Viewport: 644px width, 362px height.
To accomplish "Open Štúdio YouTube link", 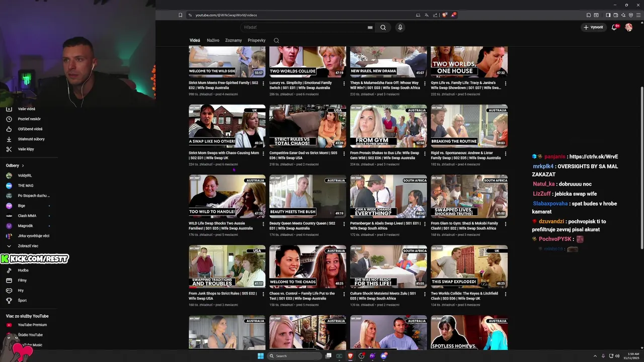I will click(30, 335).
